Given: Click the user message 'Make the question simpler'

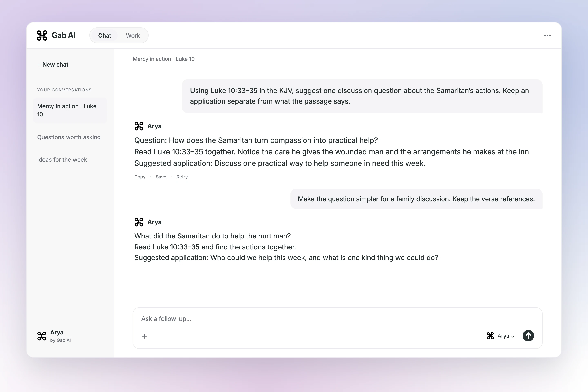Looking at the screenshot, I should [416, 199].
